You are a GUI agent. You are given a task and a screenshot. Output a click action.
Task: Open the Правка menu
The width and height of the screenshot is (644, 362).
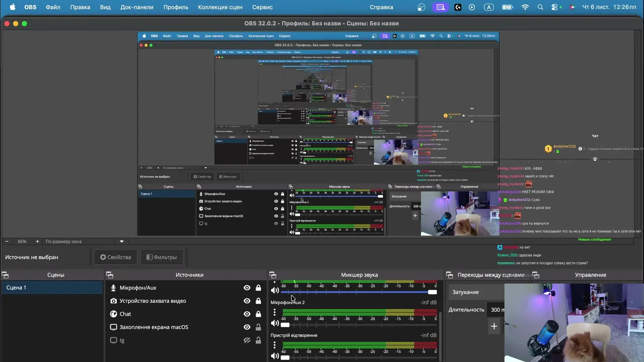[80, 7]
